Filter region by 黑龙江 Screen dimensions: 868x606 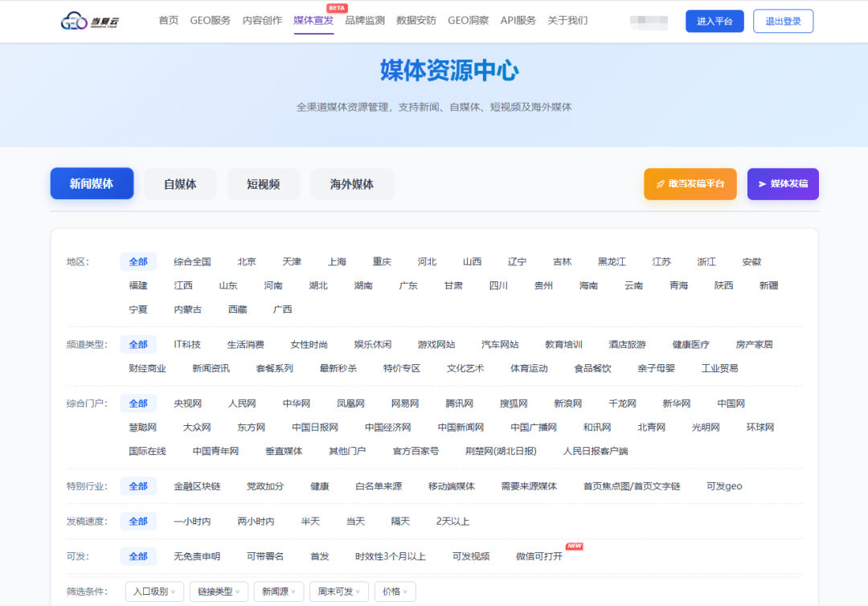tap(612, 262)
